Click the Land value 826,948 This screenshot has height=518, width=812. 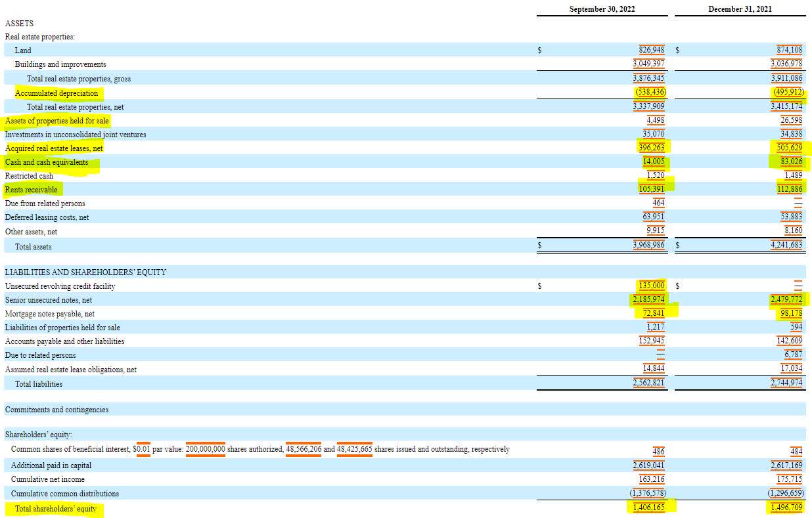(x=651, y=50)
